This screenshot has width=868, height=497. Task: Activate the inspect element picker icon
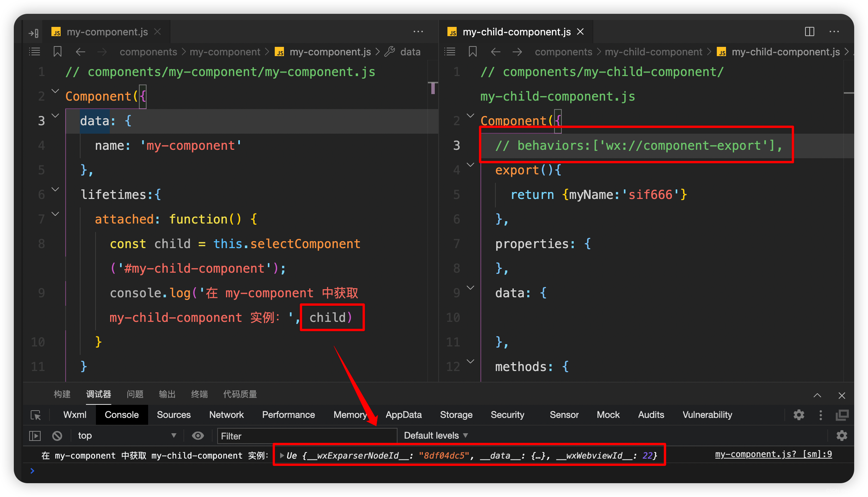click(x=36, y=415)
